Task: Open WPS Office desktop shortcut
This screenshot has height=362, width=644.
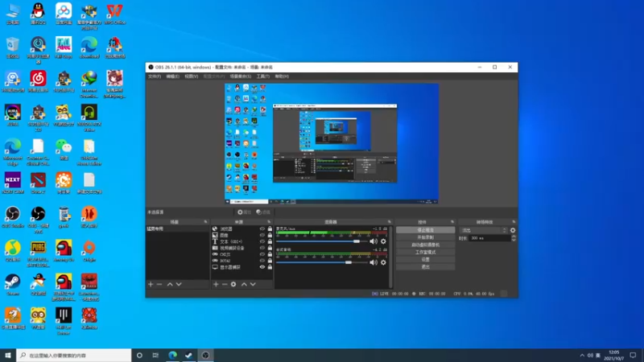Action: coord(114,14)
